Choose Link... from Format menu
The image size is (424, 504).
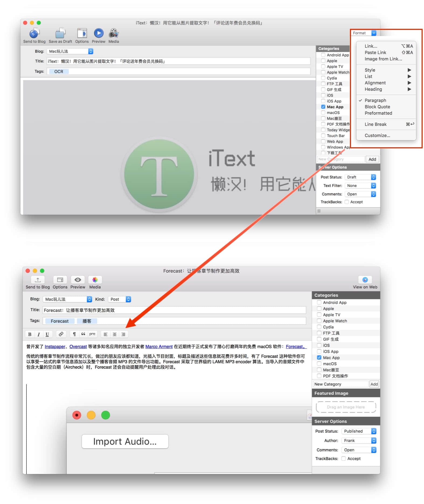click(x=386, y=46)
